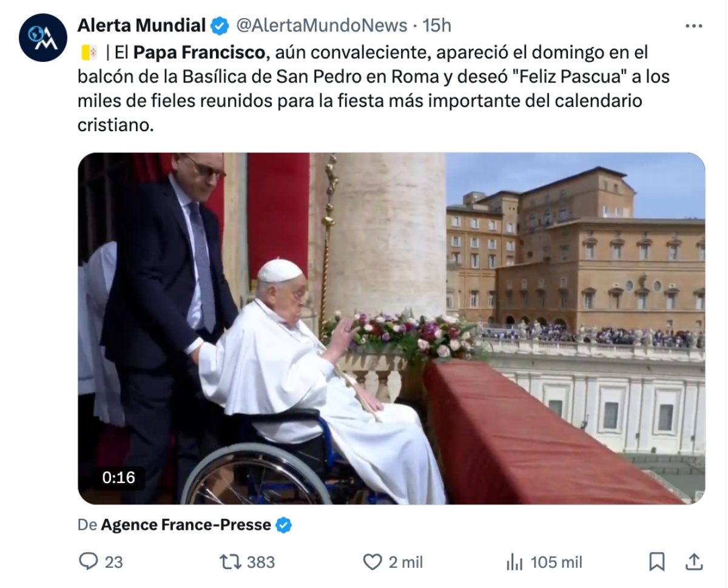This screenshot has height=588, width=728.
Task: Open the three-dot more options menu
Action: (693, 26)
